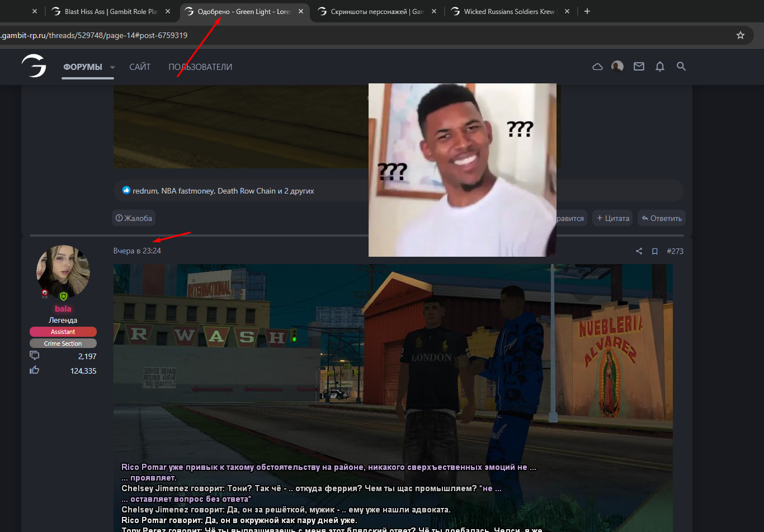Open the forum search magnifier

pos(681,67)
